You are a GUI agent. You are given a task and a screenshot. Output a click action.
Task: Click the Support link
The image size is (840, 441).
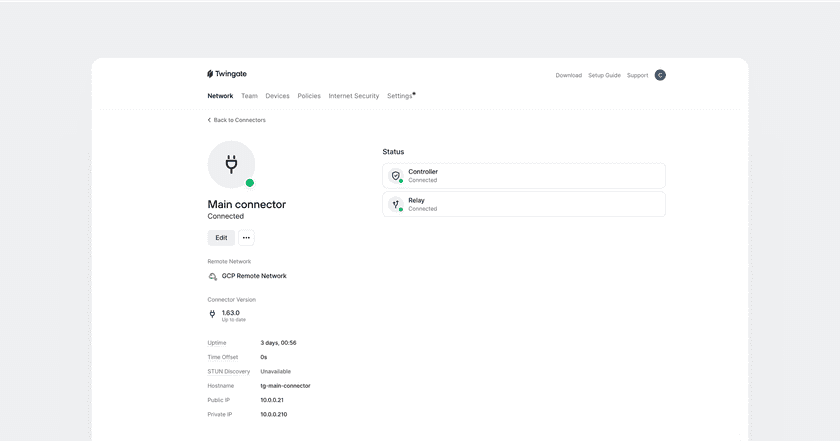point(637,75)
